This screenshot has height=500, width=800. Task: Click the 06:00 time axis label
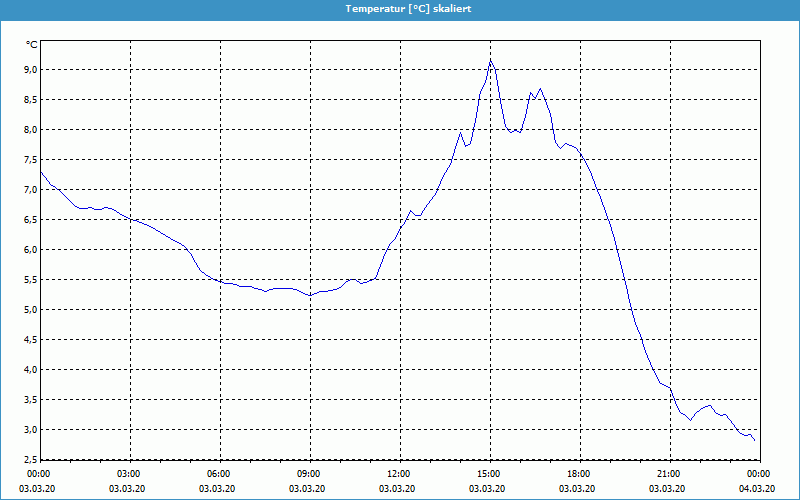click(219, 474)
